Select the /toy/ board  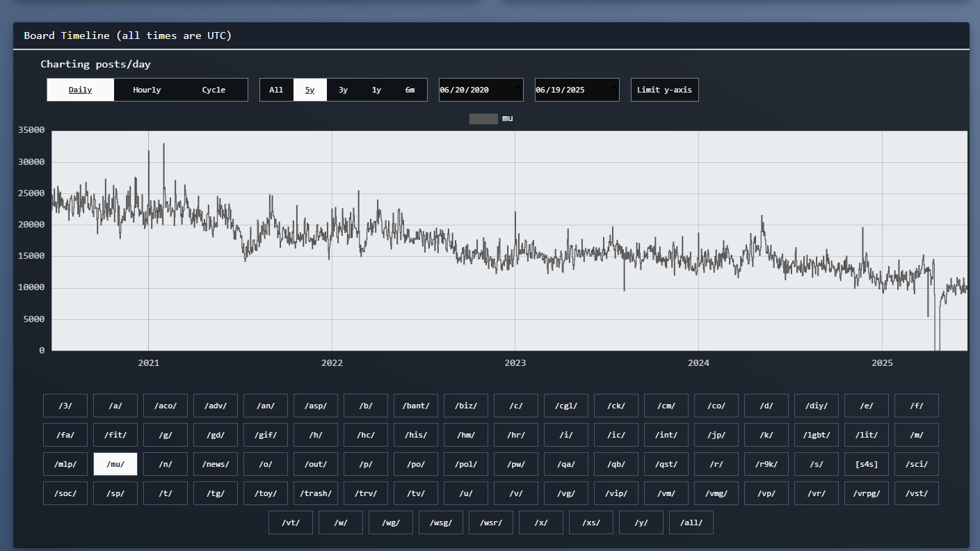(x=266, y=493)
